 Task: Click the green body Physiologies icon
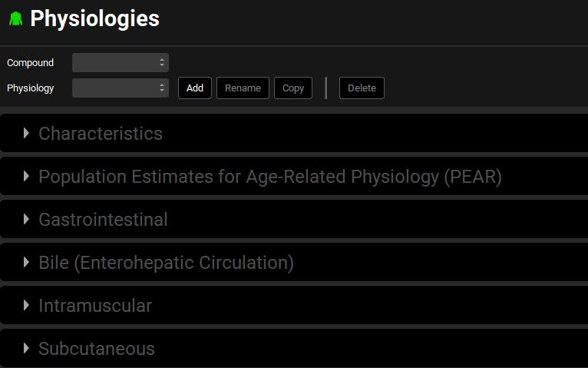point(15,19)
